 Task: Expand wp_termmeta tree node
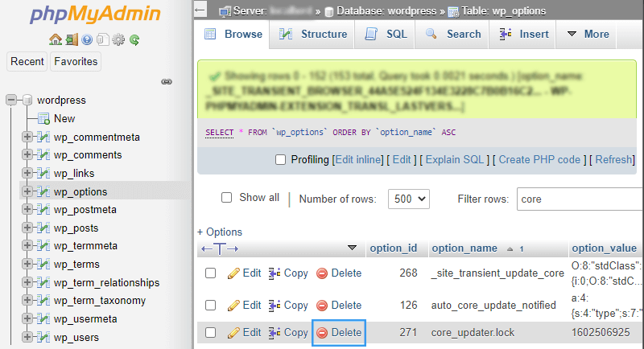(x=27, y=245)
